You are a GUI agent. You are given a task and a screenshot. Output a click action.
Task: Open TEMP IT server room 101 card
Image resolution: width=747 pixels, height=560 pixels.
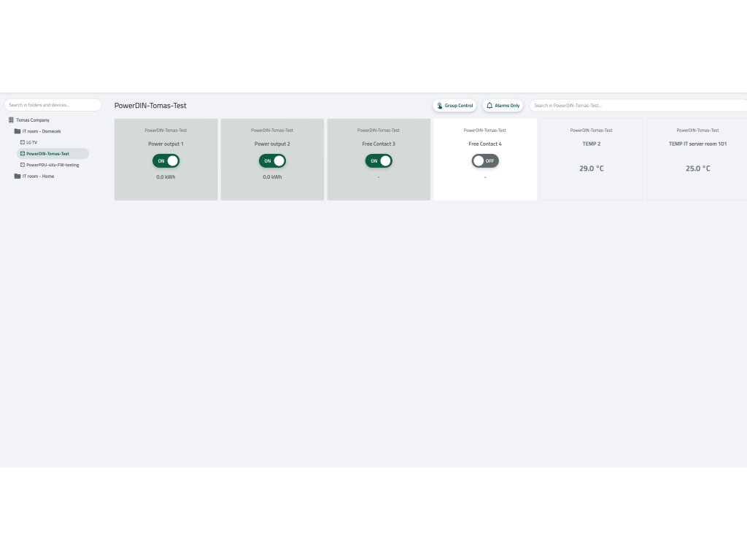697,160
